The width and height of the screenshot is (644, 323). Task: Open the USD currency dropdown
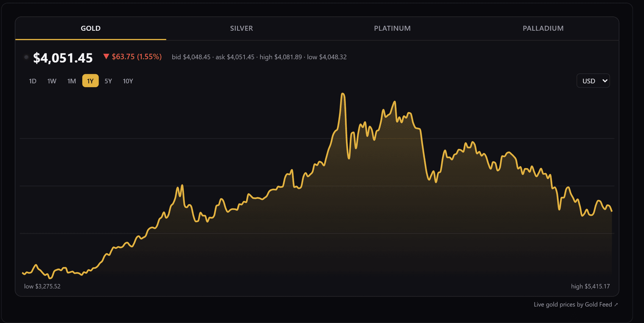coord(593,81)
